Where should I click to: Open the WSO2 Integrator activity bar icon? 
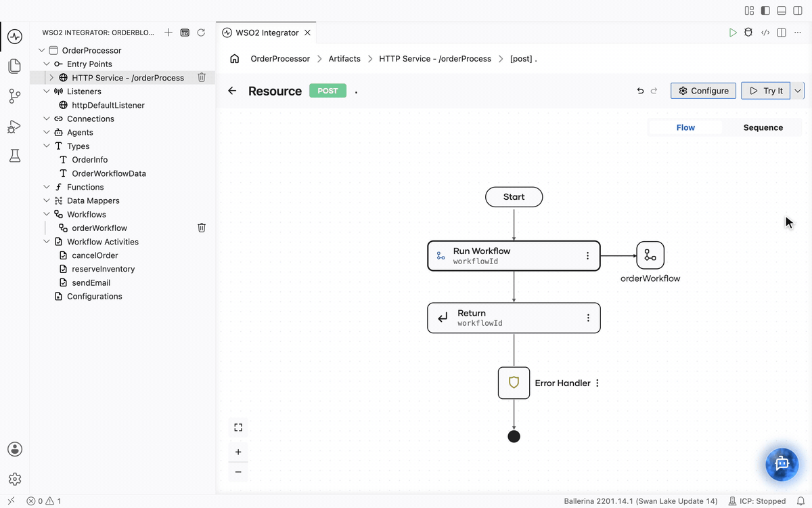(15, 37)
